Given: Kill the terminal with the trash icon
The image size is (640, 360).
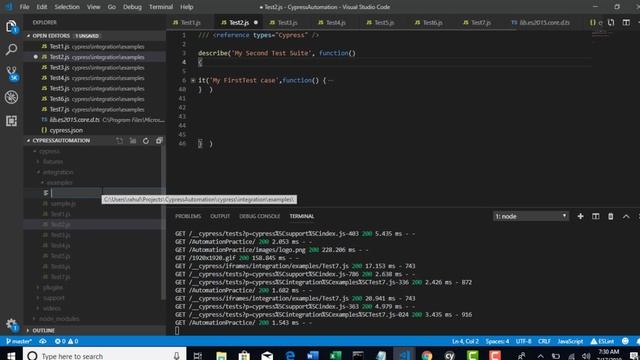Looking at the screenshot, I should point(611,216).
